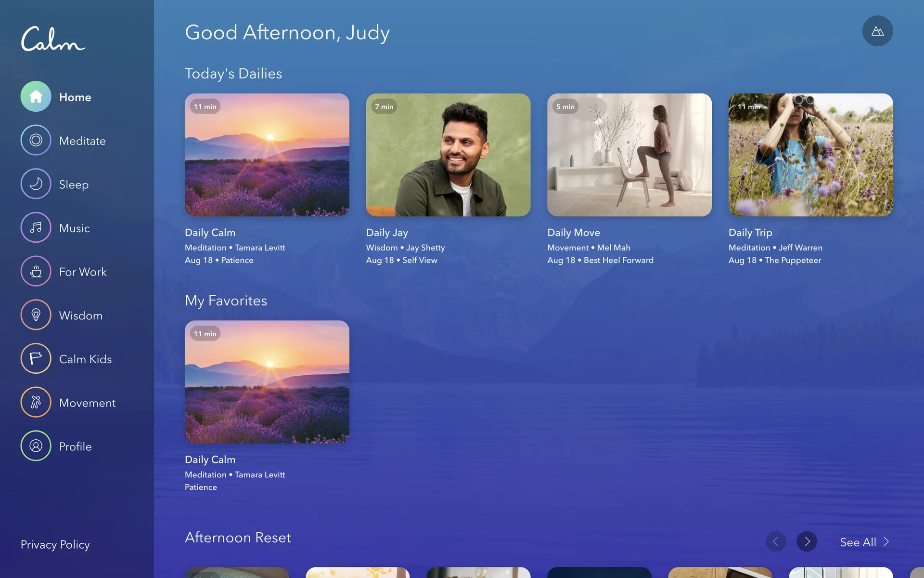
Task: Go to Calm Kids menu label
Action: (85, 359)
